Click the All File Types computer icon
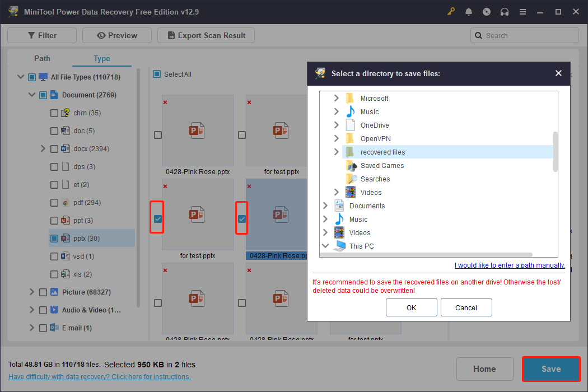 (43, 77)
